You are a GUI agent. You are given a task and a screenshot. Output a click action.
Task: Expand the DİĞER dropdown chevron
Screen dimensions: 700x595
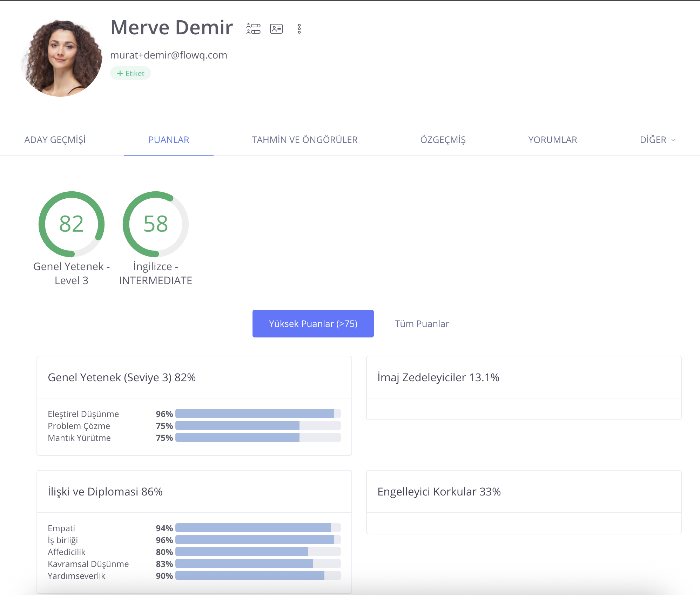673,140
